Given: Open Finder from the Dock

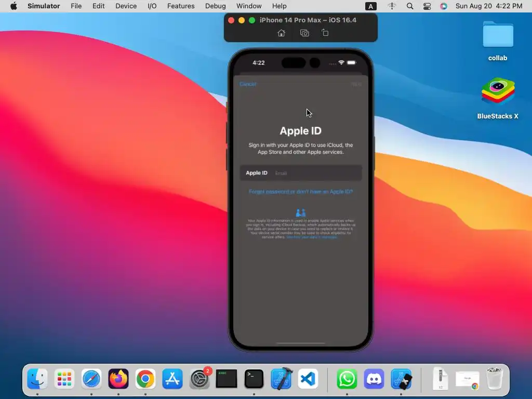Looking at the screenshot, I should pos(37,379).
